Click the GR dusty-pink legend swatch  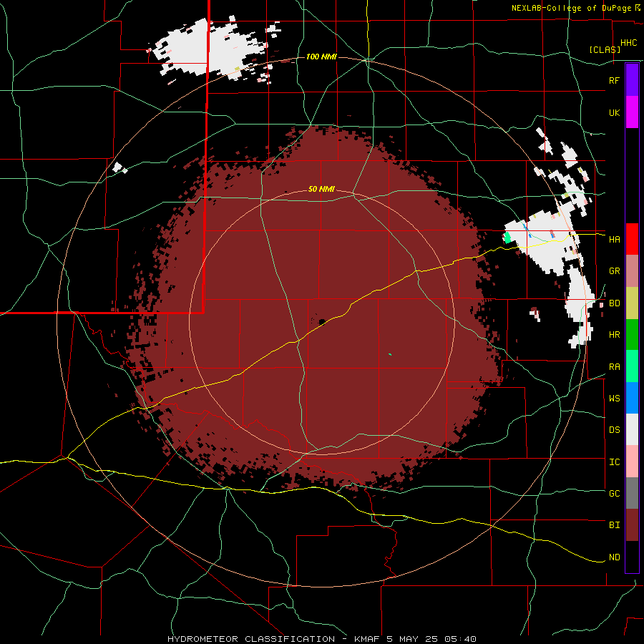(632, 271)
